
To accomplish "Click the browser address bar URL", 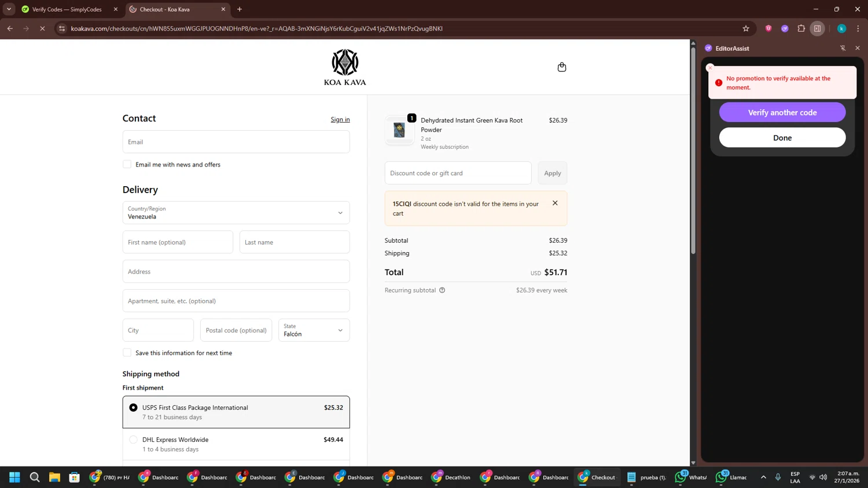I will 257,28.
